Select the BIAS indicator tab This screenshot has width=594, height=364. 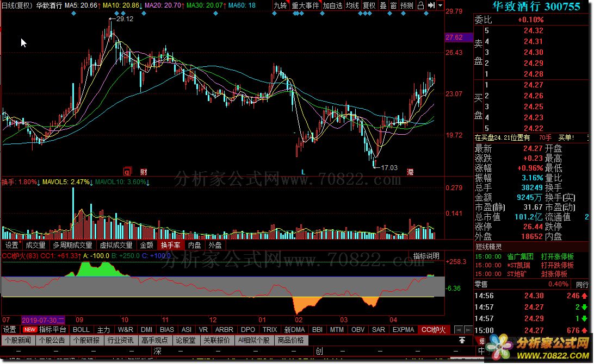point(167,330)
